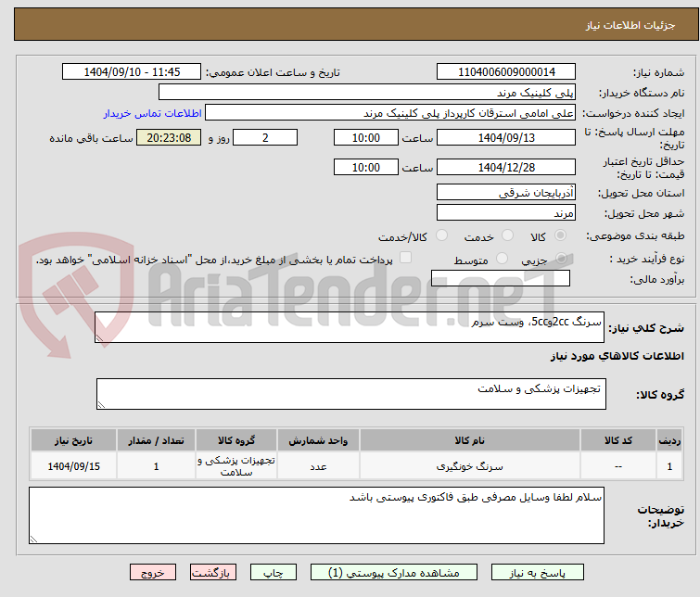Choose the جزیی purchase process option

point(561,259)
